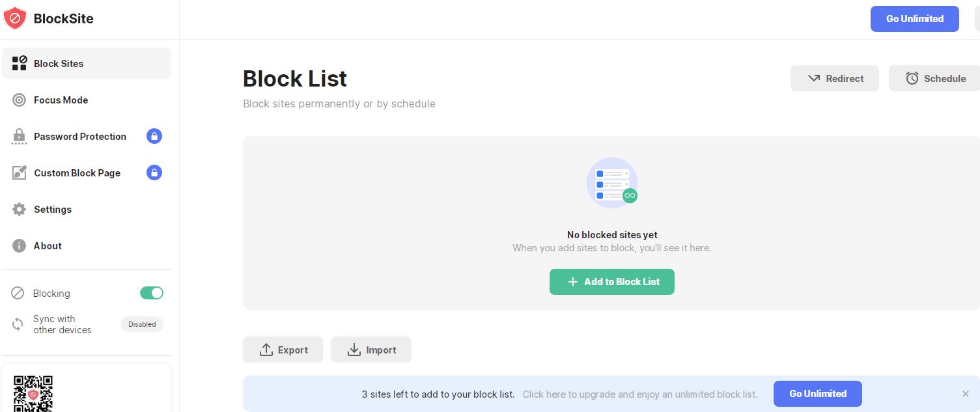Open the Redirect option

[x=835, y=79]
